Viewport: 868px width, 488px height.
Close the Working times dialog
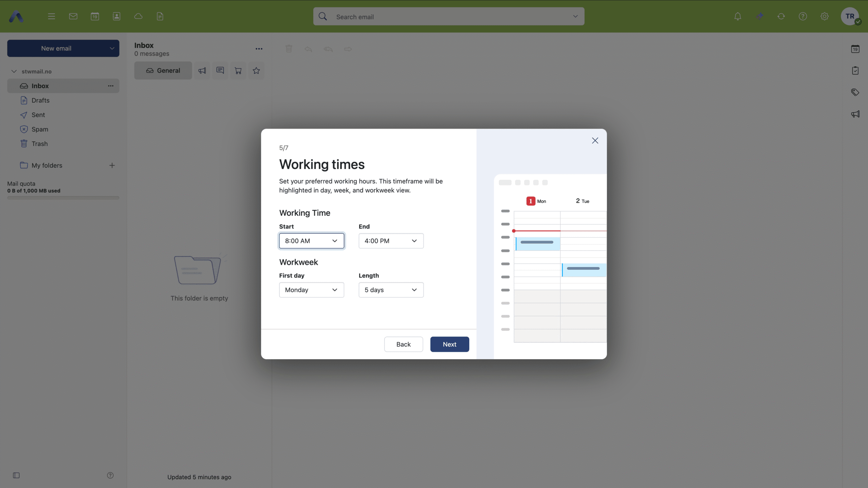595,140
